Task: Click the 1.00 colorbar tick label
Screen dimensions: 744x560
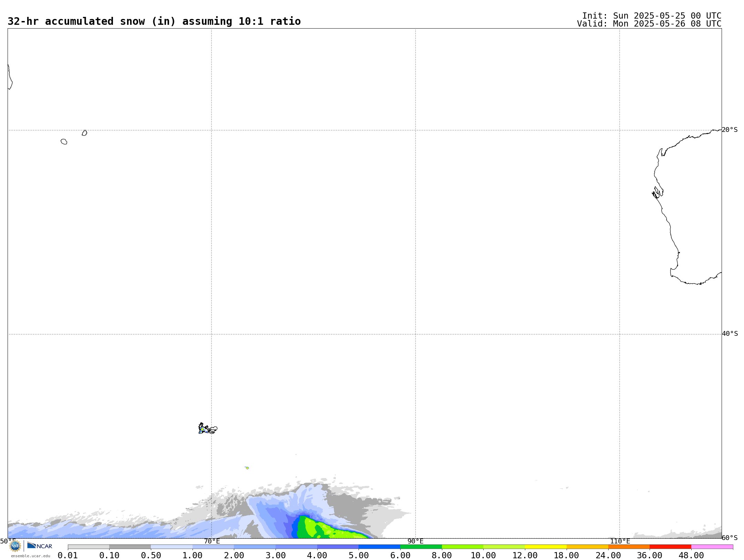Action: pyautogui.click(x=193, y=556)
